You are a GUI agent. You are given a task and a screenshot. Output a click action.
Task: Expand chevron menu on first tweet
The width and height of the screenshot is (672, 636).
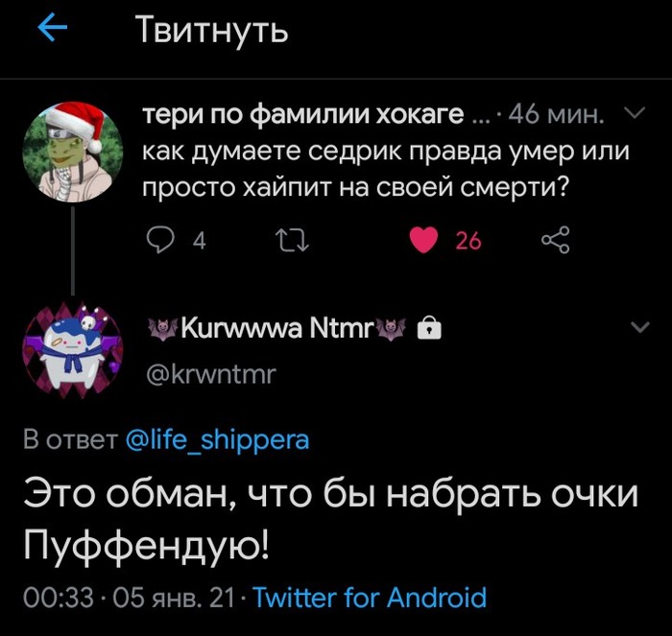(635, 112)
